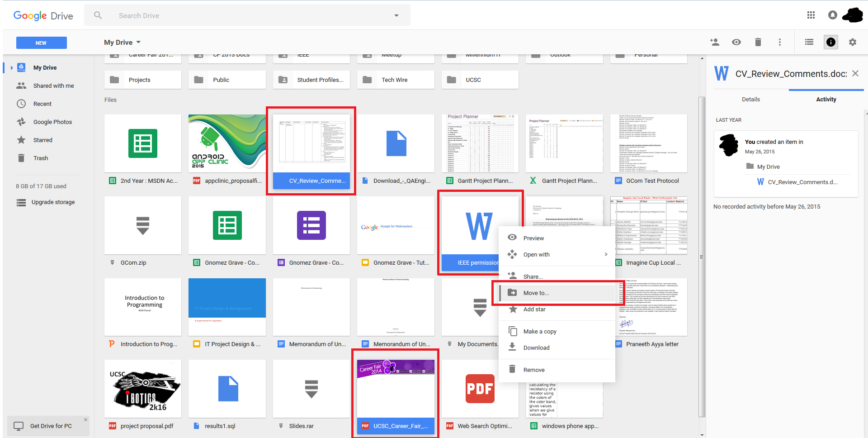Expand the My Drive tree arrow

click(x=11, y=68)
